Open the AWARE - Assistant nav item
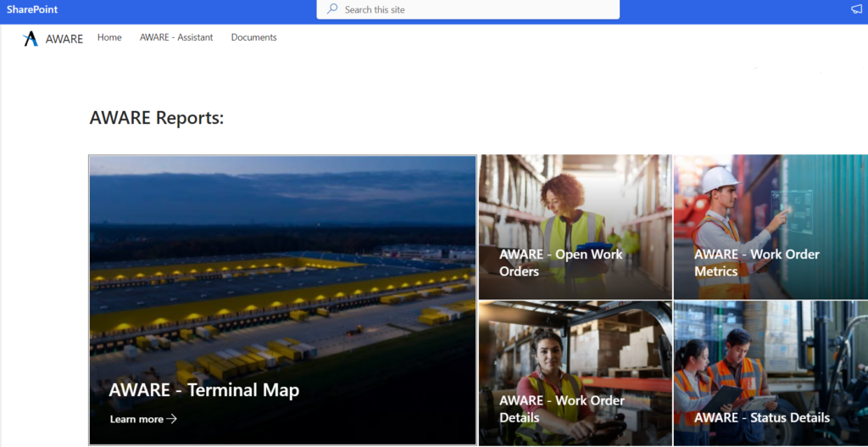The width and height of the screenshot is (868, 447). [x=176, y=37]
